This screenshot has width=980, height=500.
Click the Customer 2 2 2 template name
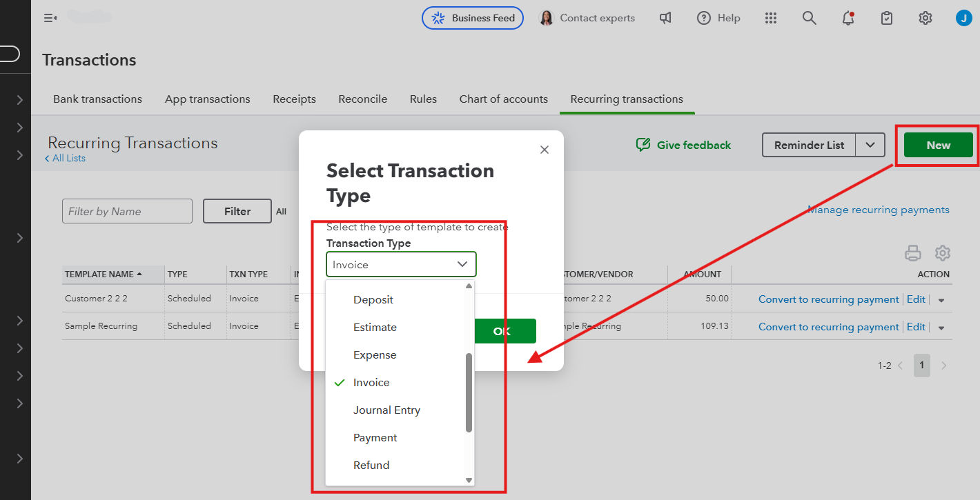coord(96,299)
